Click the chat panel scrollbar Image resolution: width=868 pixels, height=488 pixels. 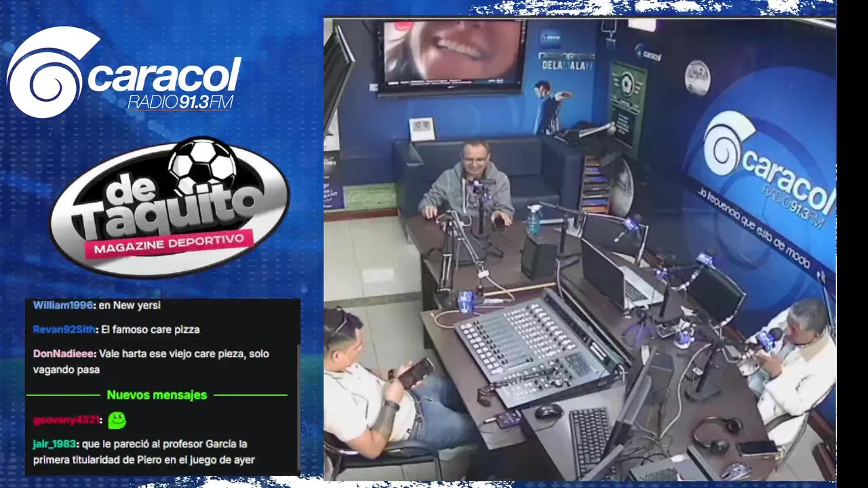click(298, 407)
